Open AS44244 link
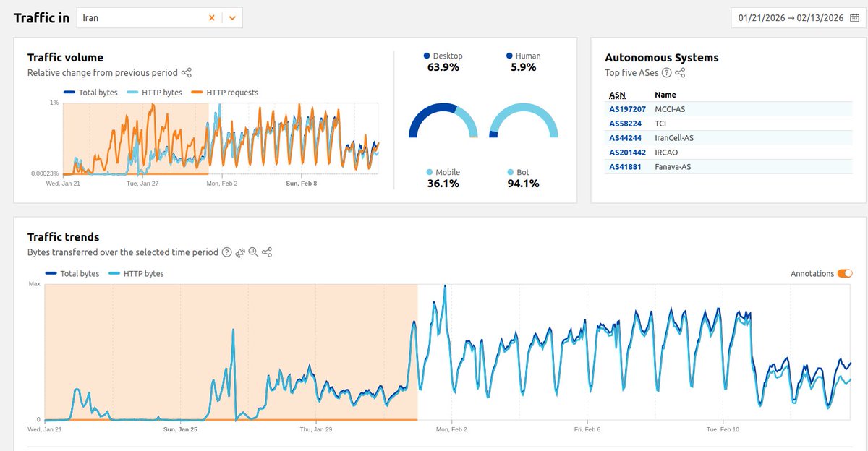 [625, 138]
